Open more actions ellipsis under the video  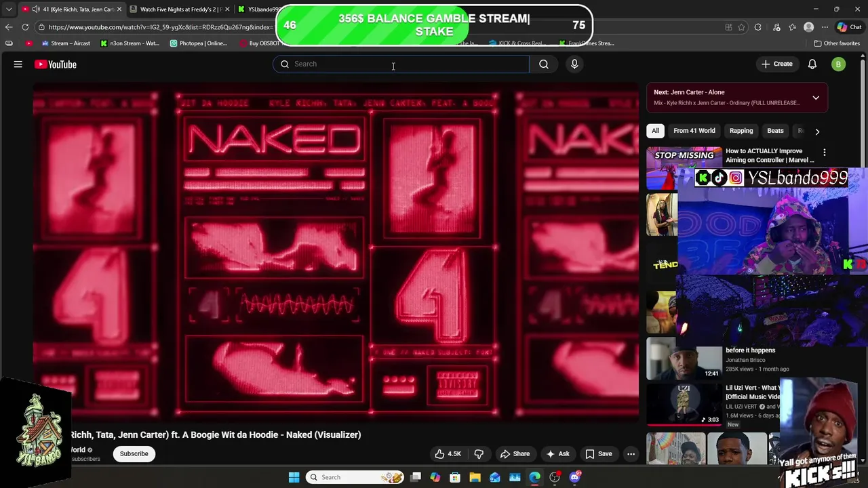click(631, 454)
